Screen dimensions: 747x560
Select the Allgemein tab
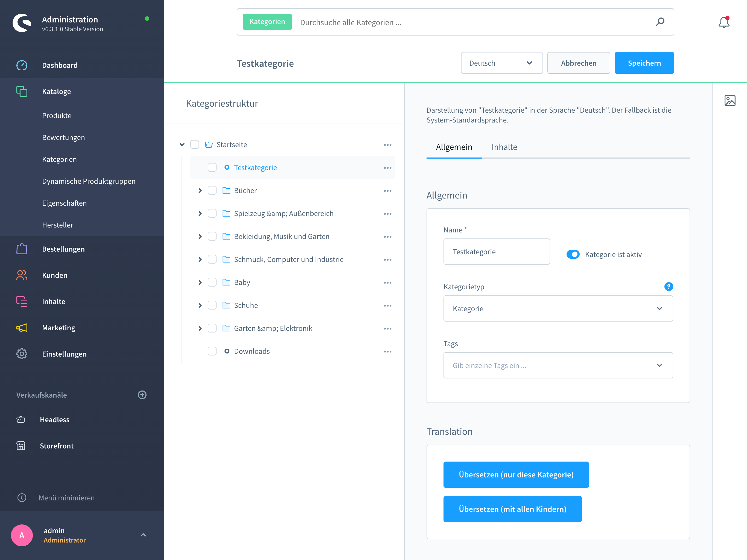click(x=454, y=147)
